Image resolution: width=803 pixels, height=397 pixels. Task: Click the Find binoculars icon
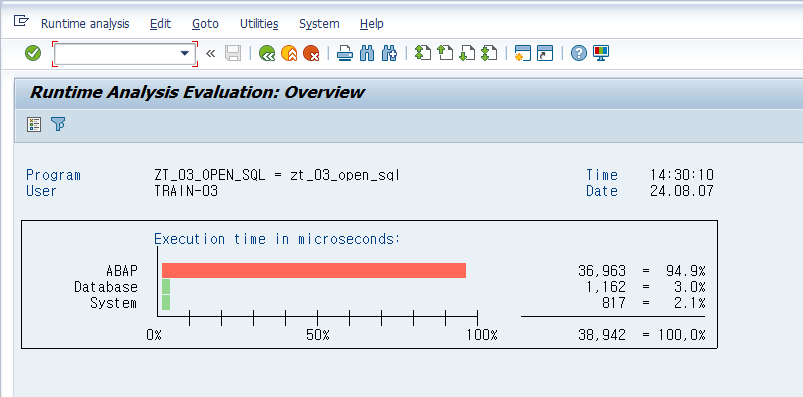(367, 53)
